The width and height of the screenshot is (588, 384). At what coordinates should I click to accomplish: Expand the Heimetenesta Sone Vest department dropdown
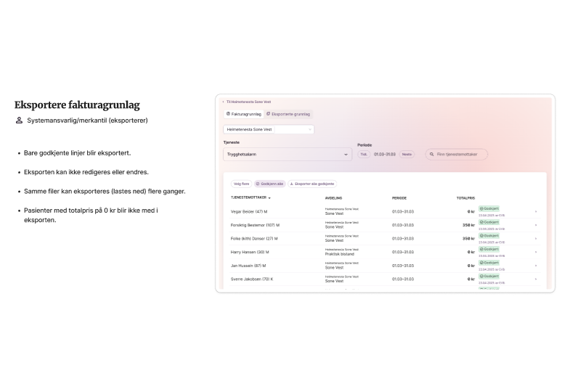(x=269, y=129)
